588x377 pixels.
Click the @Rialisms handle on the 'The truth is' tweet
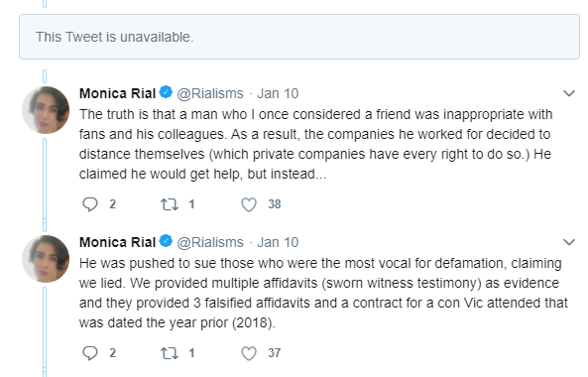(x=210, y=93)
